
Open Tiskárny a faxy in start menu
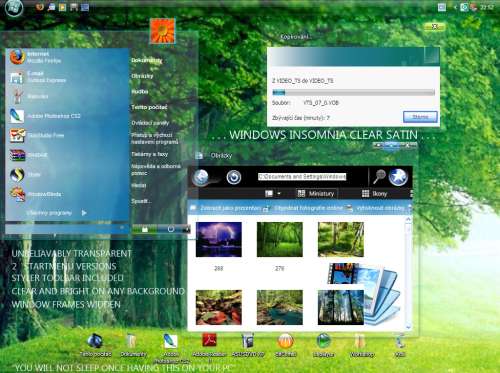tap(149, 154)
